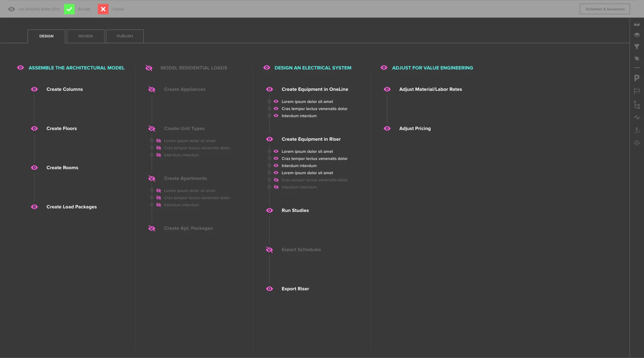Open the dollar trend chart icon

[x=637, y=130]
